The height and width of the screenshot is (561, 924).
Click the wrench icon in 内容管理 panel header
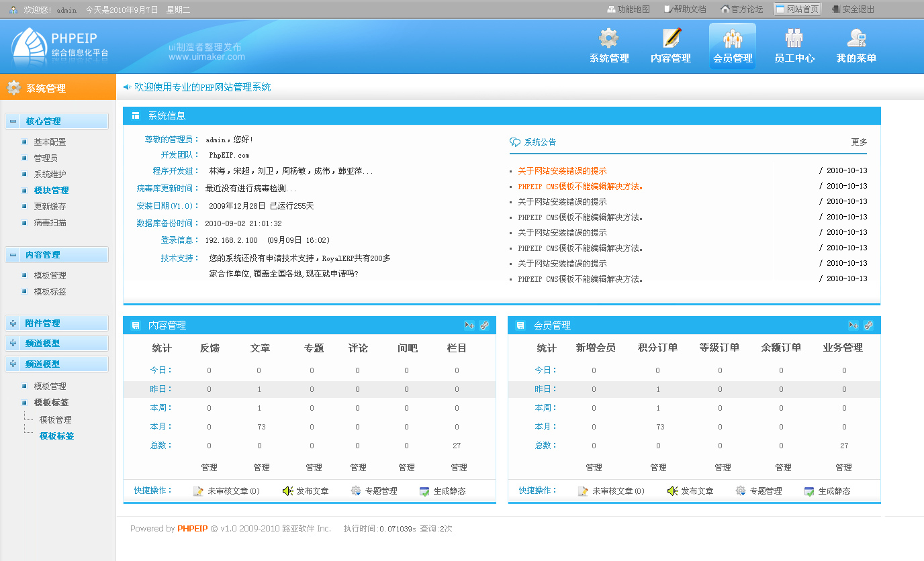[x=484, y=325]
